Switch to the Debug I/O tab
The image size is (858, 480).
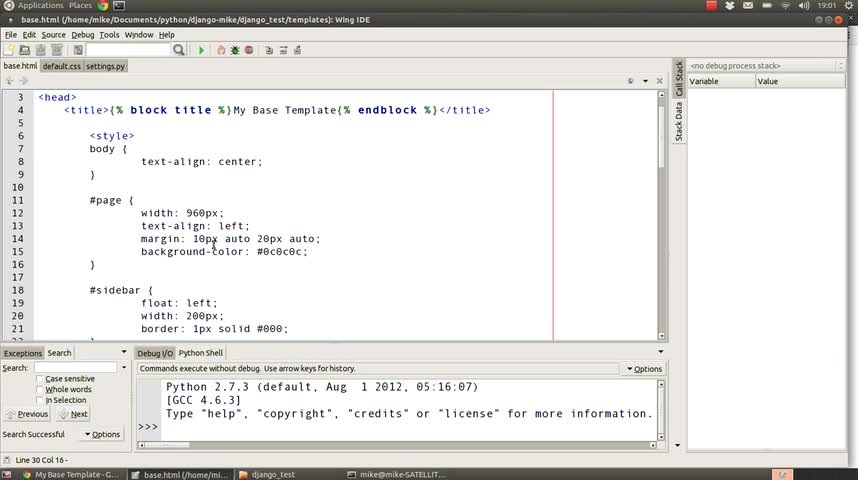tap(155, 353)
